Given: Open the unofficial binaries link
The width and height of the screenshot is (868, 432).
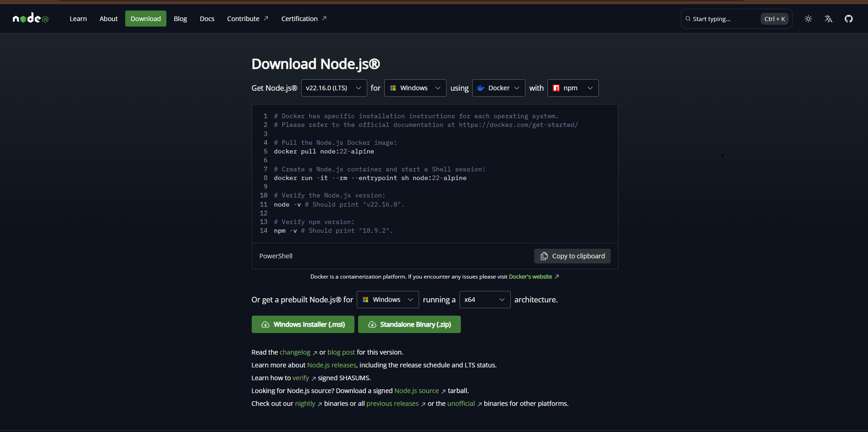Looking at the screenshot, I should click(x=461, y=404).
